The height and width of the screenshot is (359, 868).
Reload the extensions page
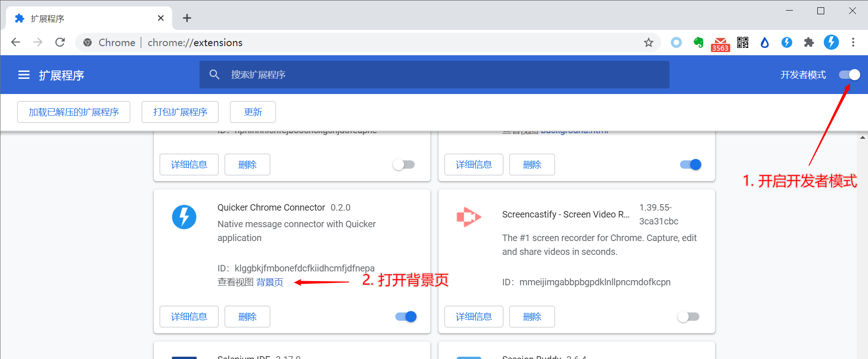tap(60, 42)
